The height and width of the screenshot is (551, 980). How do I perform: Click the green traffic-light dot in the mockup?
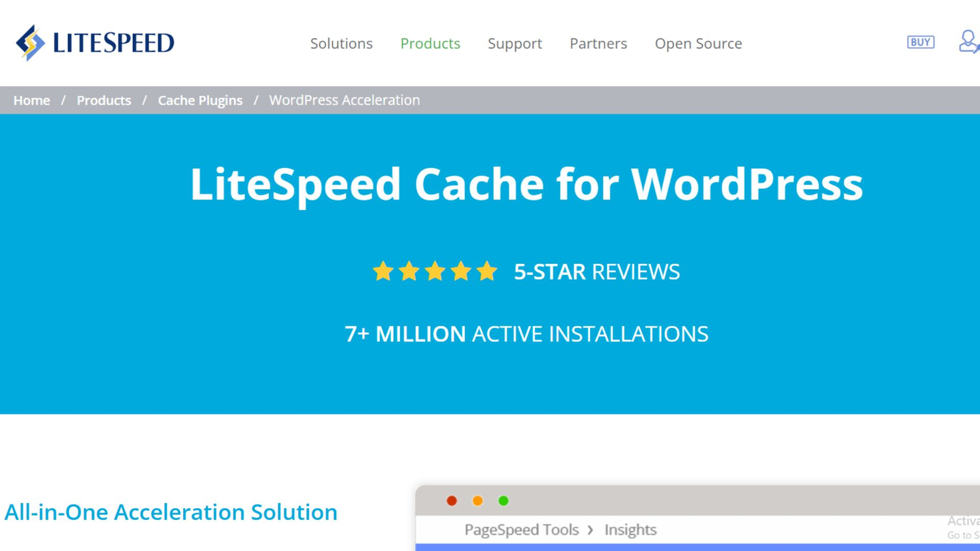pyautogui.click(x=503, y=500)
